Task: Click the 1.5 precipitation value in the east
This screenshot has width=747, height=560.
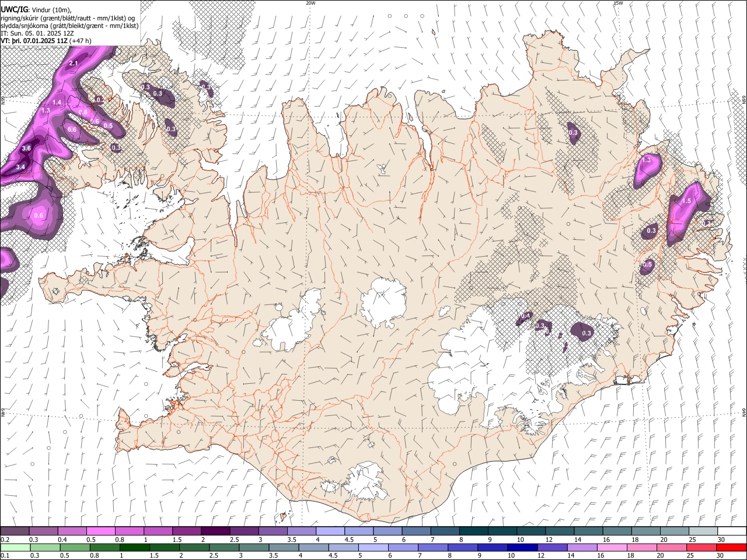Action: 686,201
